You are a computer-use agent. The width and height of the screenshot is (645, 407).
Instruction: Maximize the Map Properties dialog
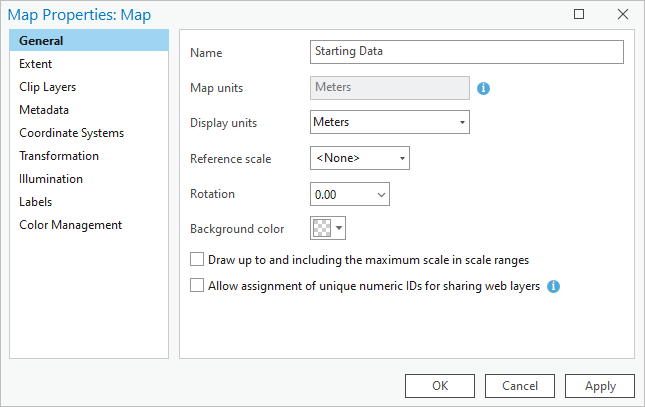pyautogui.click(x=579, y=14)
